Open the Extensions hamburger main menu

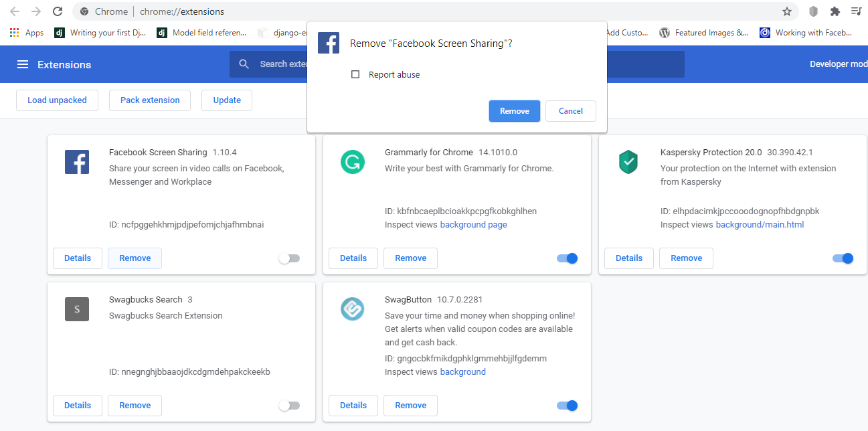[x=23, y=64]
